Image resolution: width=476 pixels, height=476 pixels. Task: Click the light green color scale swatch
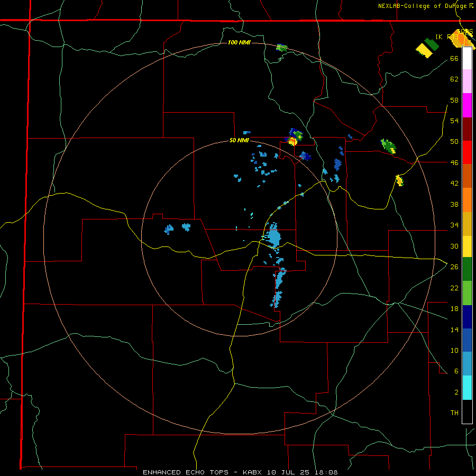(x=467, y=293)
